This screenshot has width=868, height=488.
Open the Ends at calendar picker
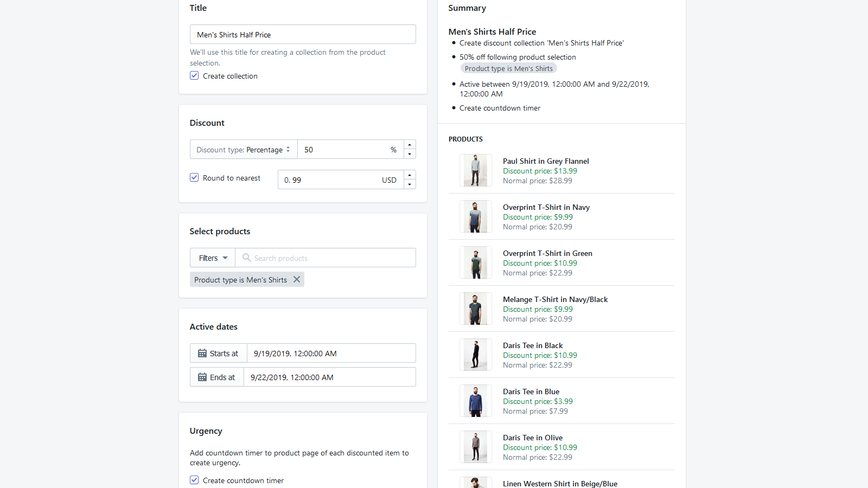click(201, 377)
